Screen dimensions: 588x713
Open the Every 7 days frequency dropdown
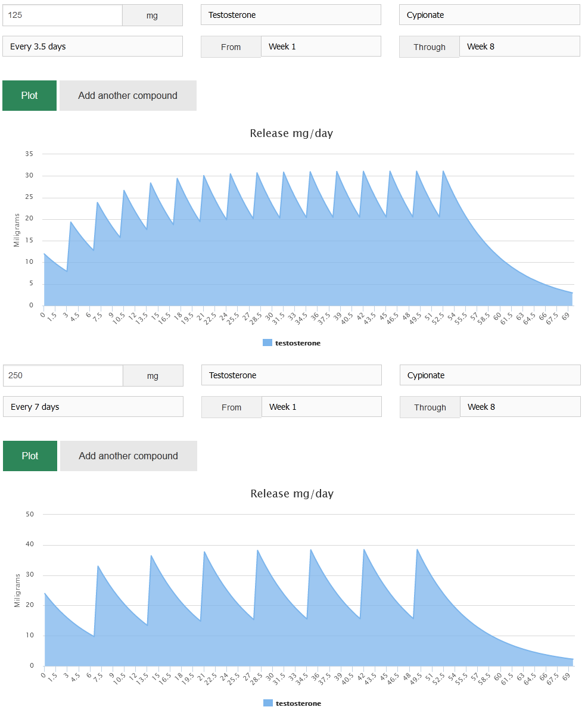[93, 407]
